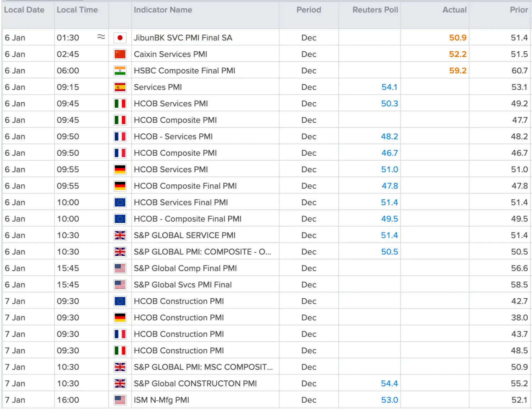Open the S&P Global Svcs PMI Final indicator

coord(183,285)
